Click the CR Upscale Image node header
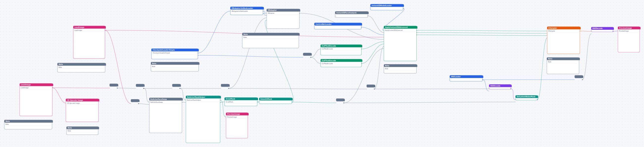Viewport: 644px width, 147px height. [82, 100]
